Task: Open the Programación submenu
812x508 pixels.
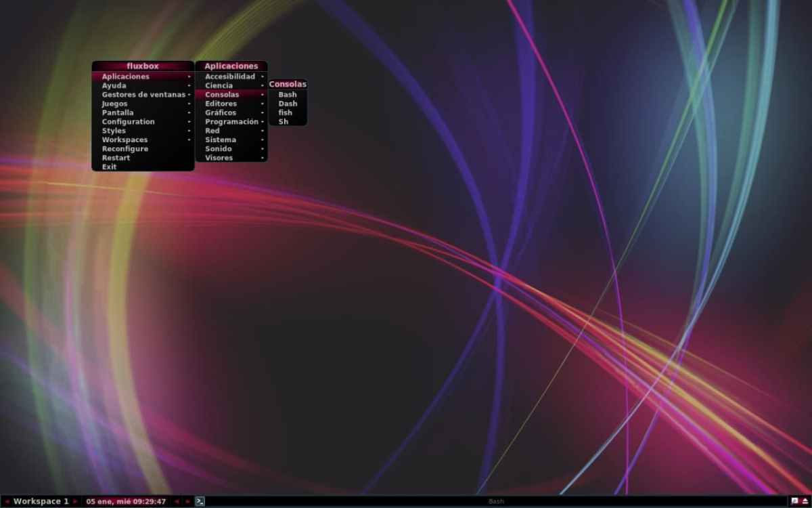Action: tap(231, 122)
